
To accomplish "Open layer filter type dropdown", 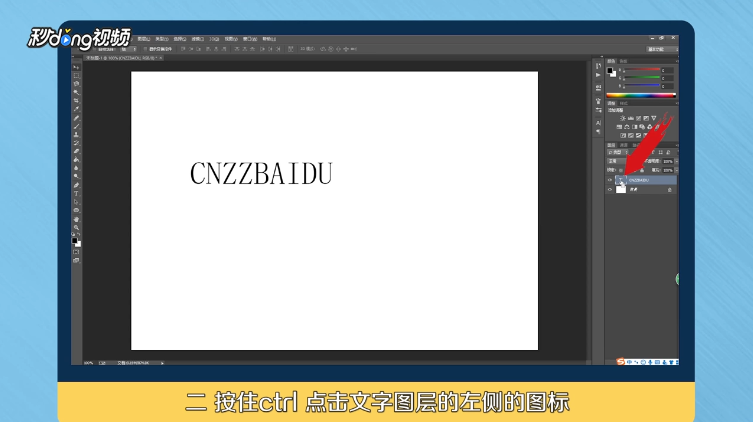I will [618, 152].
